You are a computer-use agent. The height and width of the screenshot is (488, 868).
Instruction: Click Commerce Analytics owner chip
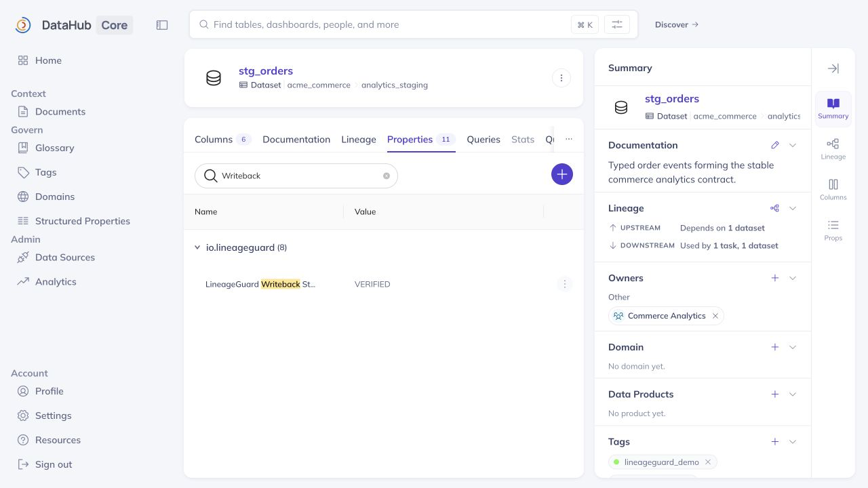(666, 316)
